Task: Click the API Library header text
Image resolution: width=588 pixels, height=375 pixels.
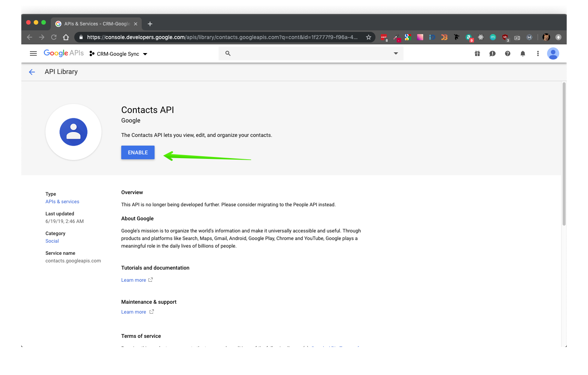Action: point(61,72)
